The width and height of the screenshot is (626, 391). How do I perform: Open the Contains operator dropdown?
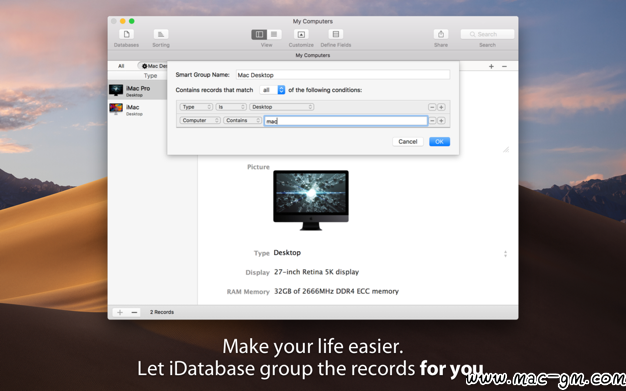click(x=242, y=120)
